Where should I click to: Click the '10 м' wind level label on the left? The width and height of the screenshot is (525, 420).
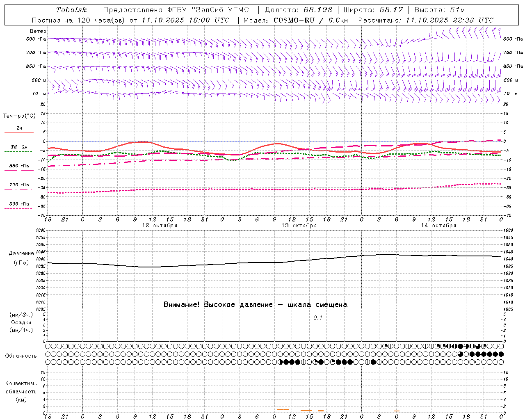tap(39, 94)
